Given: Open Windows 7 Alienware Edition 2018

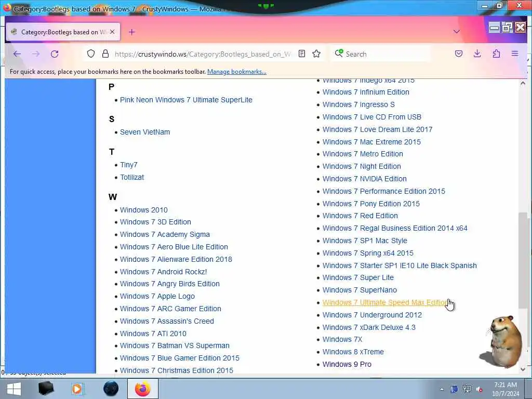Looking at the screenshot, I should [x=176, y=259].
